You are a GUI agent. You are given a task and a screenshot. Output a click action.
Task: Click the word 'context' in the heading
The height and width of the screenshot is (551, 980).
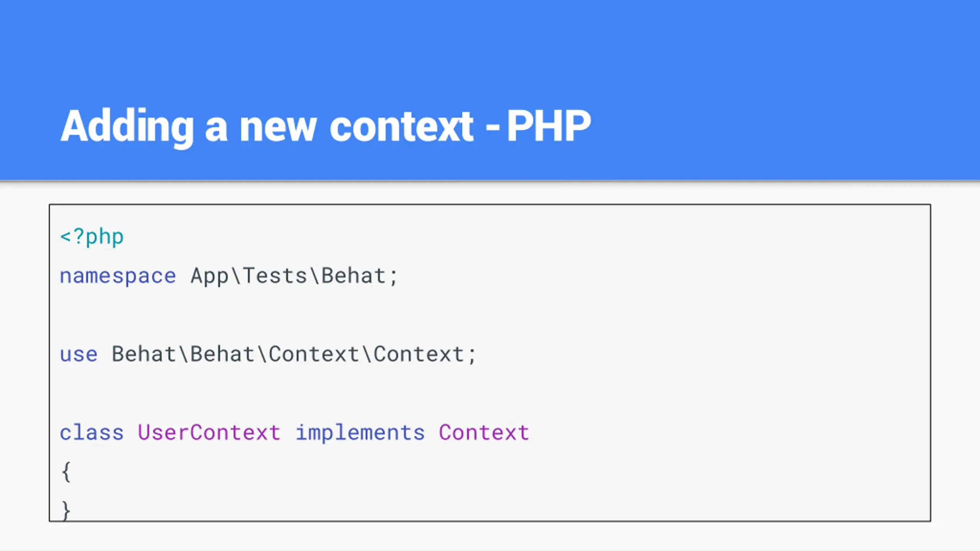[402, 127]
